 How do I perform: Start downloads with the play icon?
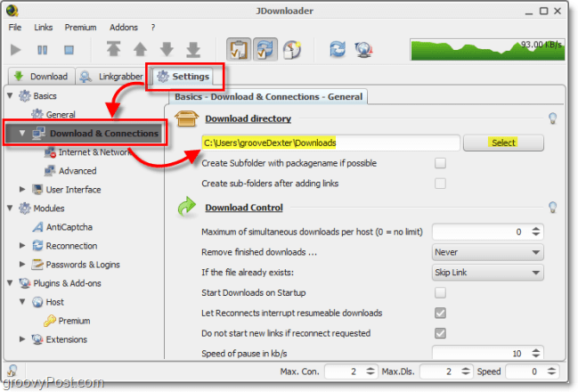point(15,49)
